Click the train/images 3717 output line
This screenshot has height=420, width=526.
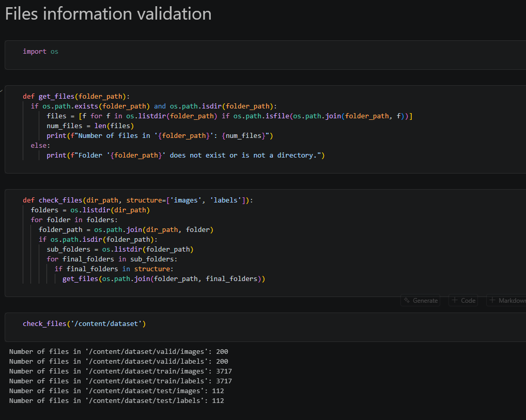(x=120, y=371)
